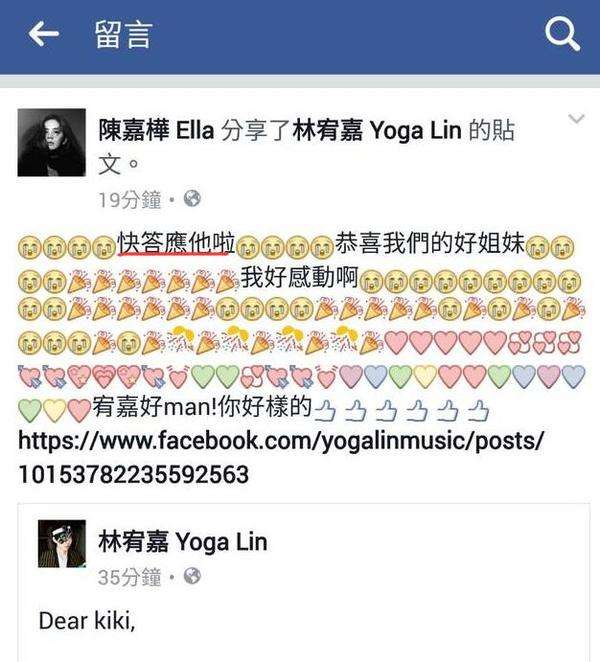Expand post options chevron menu
The height and width of the screenshot is (662, 600).
576,119
